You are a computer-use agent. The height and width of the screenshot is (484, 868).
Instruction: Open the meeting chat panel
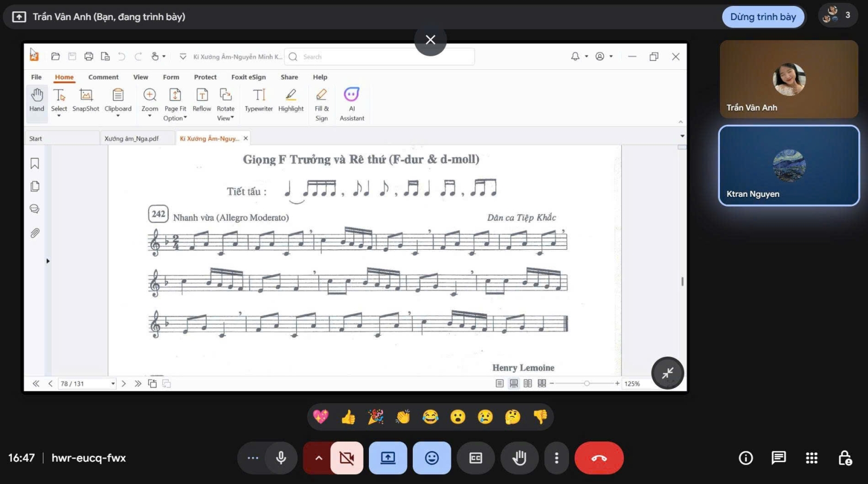click(x=778, y=458)
